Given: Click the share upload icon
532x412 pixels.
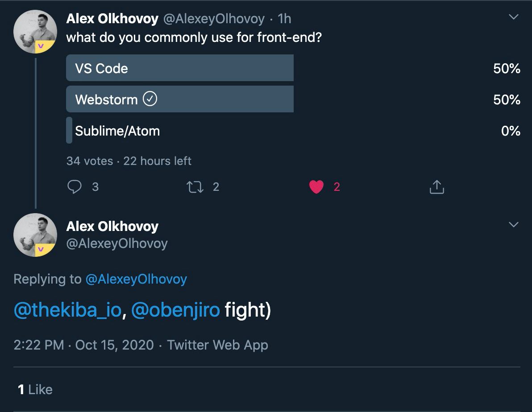Looking at the screenshot, I should [436, 187].
